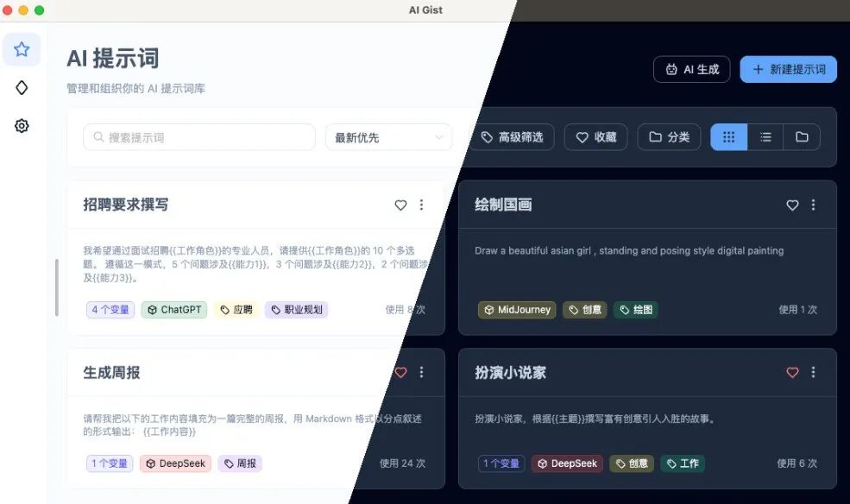This screenshot has height=504, width=850.
Task: Unfavorite the 扮演小说家 card
Action: point(792,372)
